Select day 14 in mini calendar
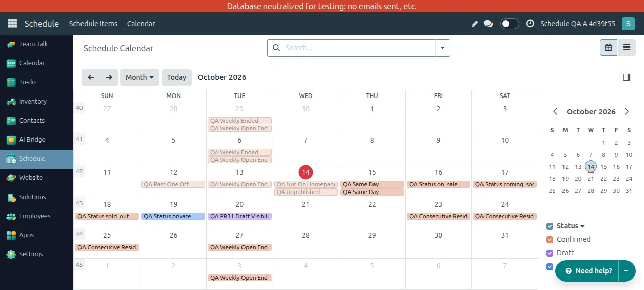Viewport: 644px width, 290px height. [591, 167]
